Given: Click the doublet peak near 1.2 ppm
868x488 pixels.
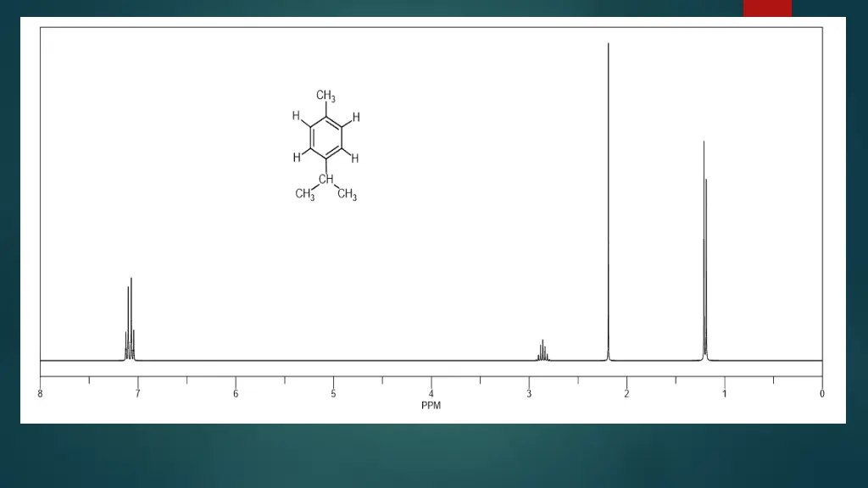Looking at the screenshot, I should point(705,251).
